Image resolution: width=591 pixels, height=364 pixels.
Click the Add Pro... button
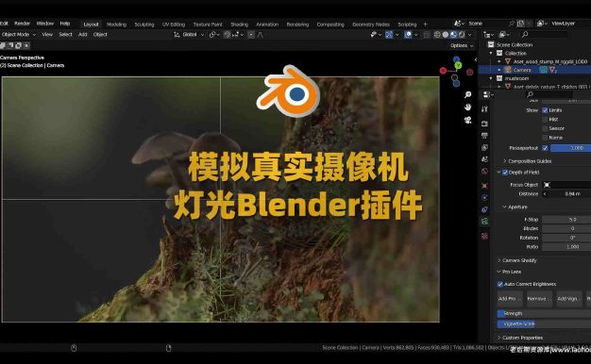510,299
